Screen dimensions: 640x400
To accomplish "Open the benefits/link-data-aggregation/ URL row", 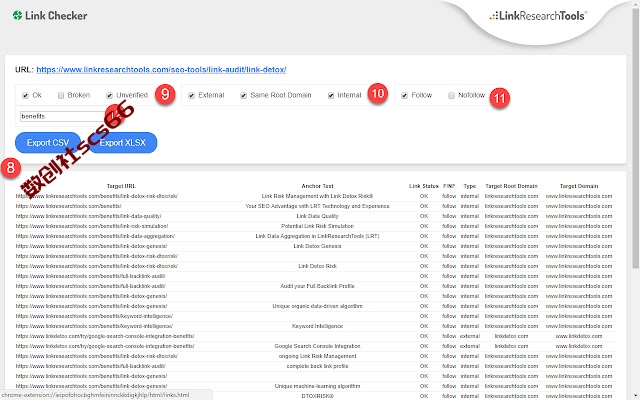I will [x=95, y=236].
